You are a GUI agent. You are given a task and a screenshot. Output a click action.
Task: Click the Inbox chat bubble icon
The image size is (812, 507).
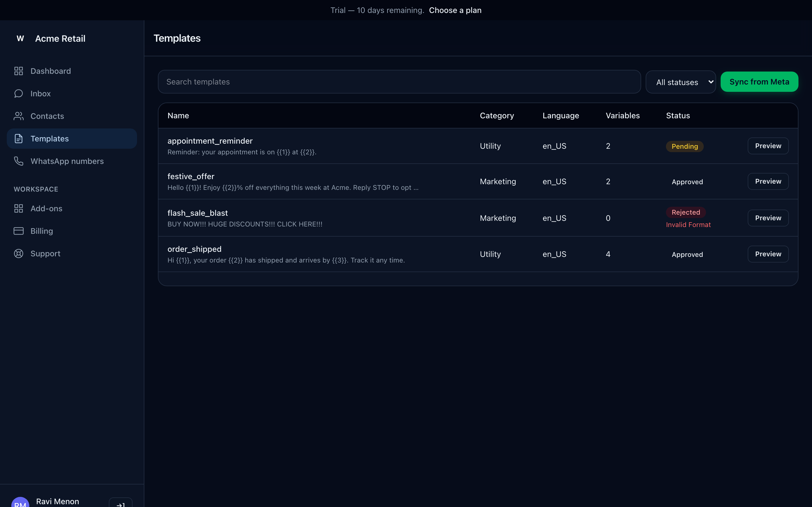tap(18, 94)
